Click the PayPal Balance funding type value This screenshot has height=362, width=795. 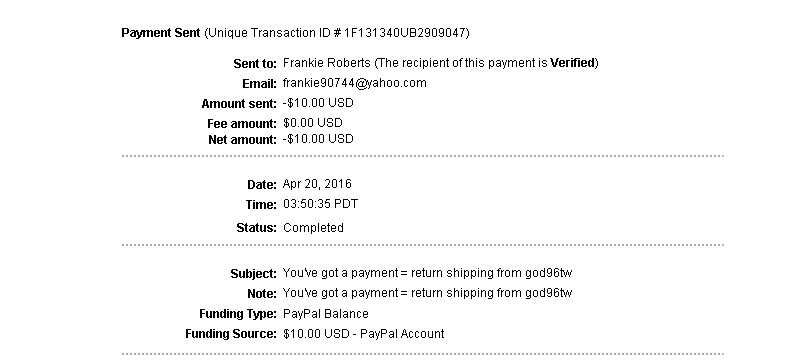pyautogui.click(x=326, y=314)
